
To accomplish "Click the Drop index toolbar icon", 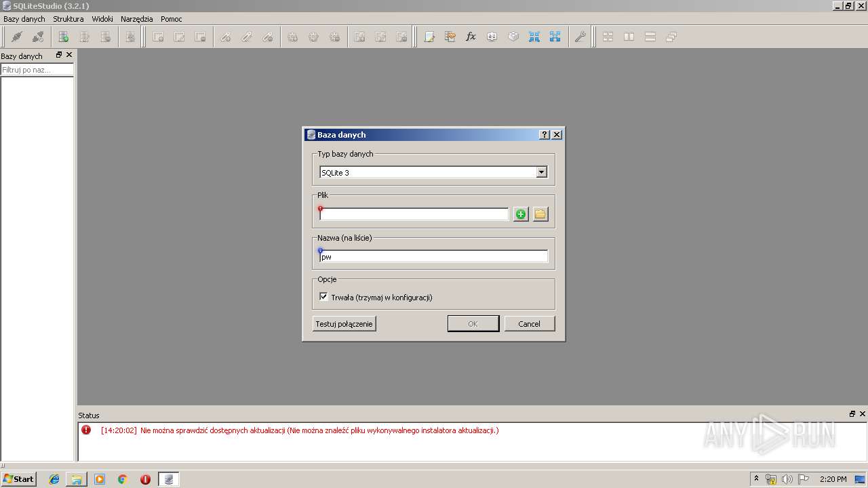I will point(267,37).
